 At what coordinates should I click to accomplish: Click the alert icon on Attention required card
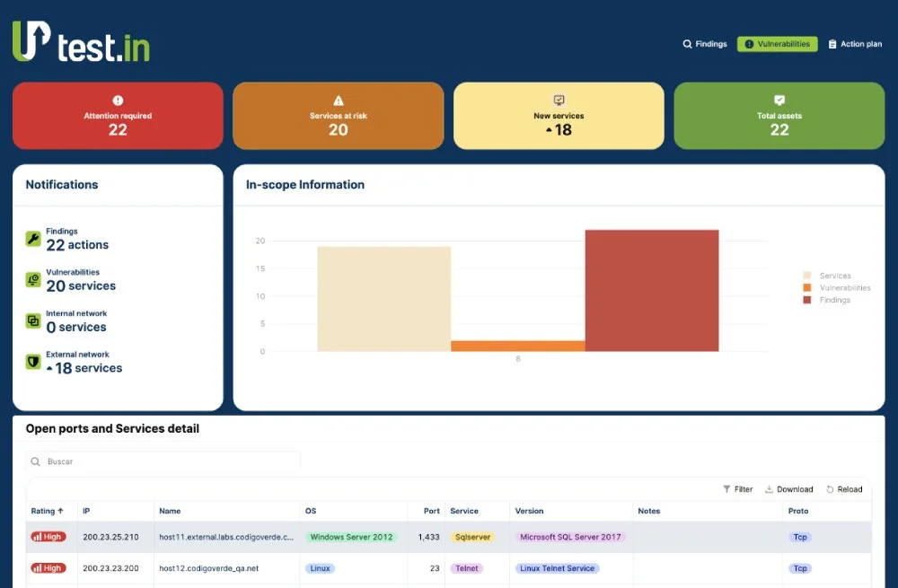118,101
